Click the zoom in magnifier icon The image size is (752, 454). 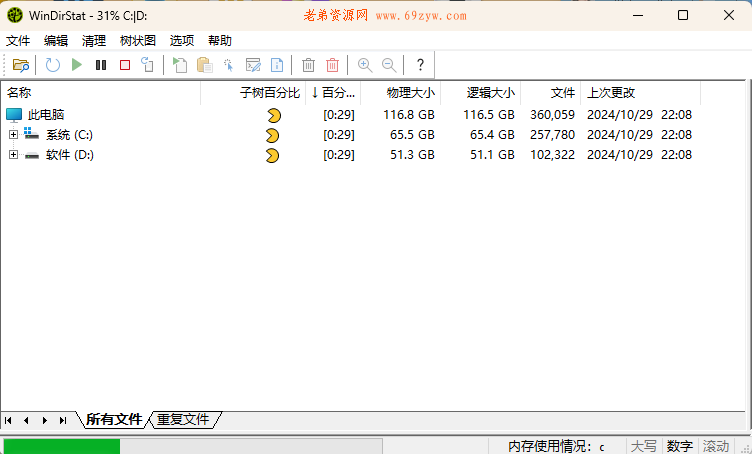point(365,65)
